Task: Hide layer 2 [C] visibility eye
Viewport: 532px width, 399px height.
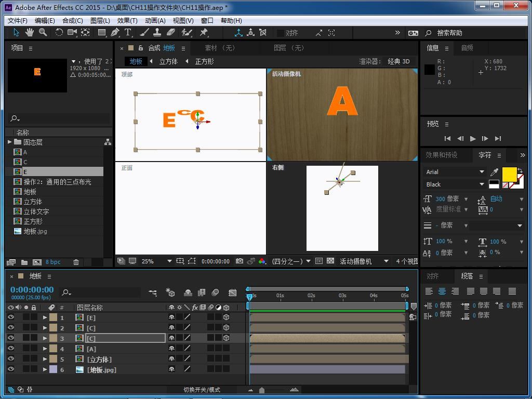Action: pos(11,327)
